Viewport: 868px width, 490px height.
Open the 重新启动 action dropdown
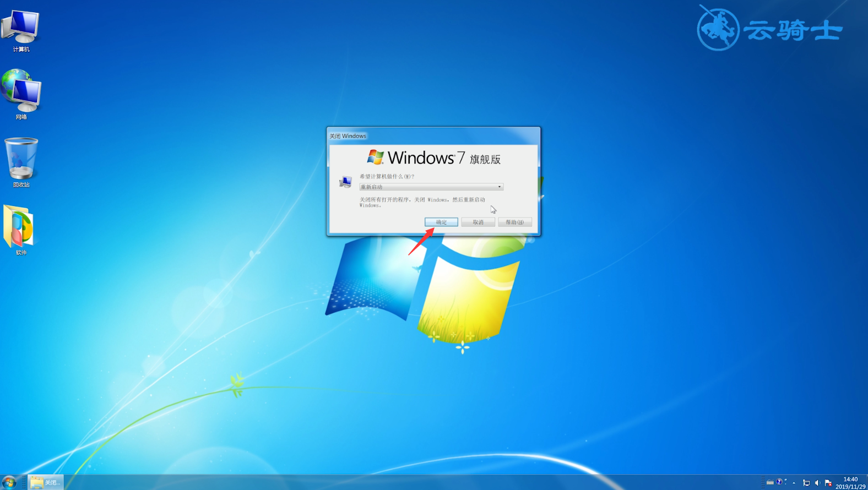431,187
